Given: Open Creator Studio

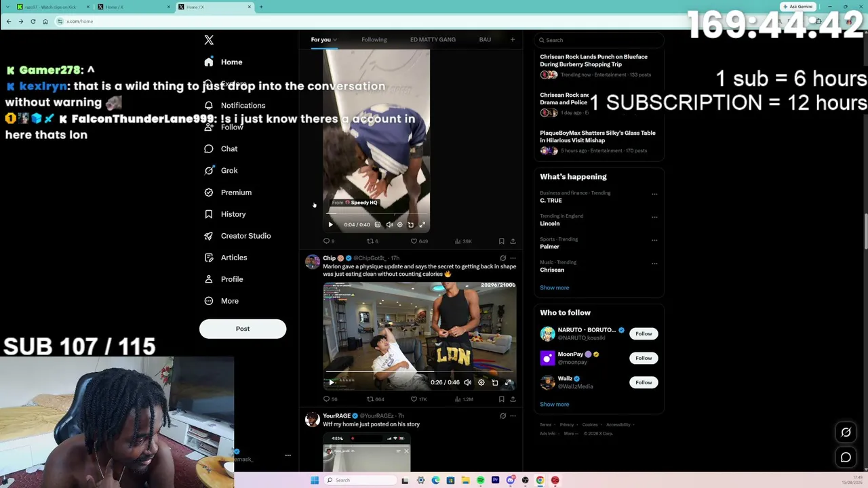Looking at the screenshot, I should point(237,235).
